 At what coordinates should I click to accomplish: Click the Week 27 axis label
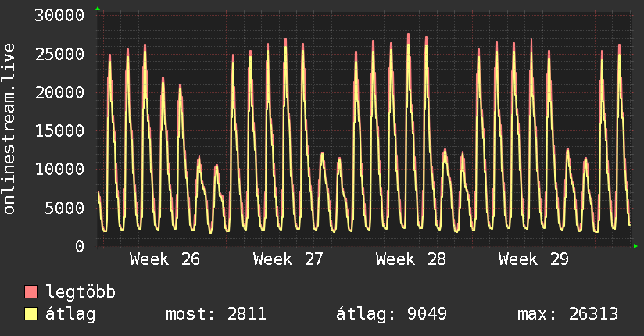288,259
